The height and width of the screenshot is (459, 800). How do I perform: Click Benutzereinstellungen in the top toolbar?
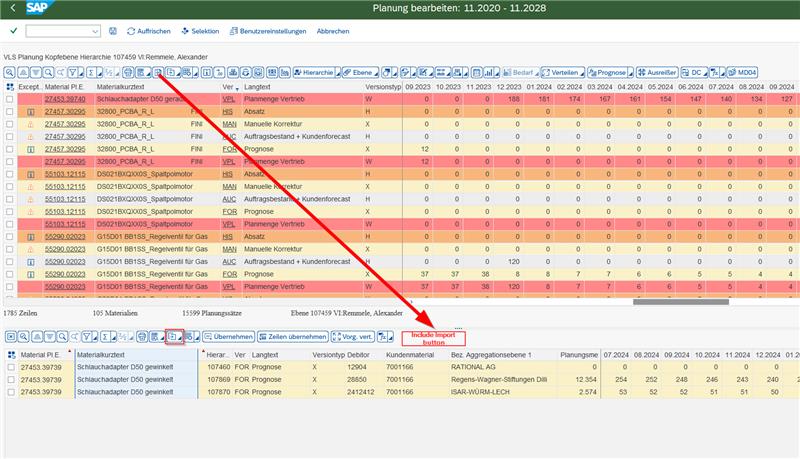pos(272,31)
